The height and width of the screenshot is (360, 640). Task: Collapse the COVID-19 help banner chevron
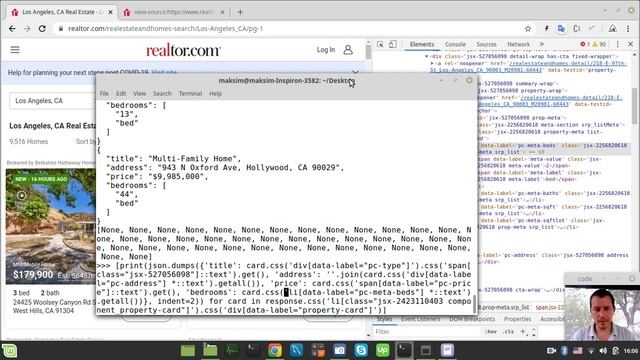click(x=355, y=72)
